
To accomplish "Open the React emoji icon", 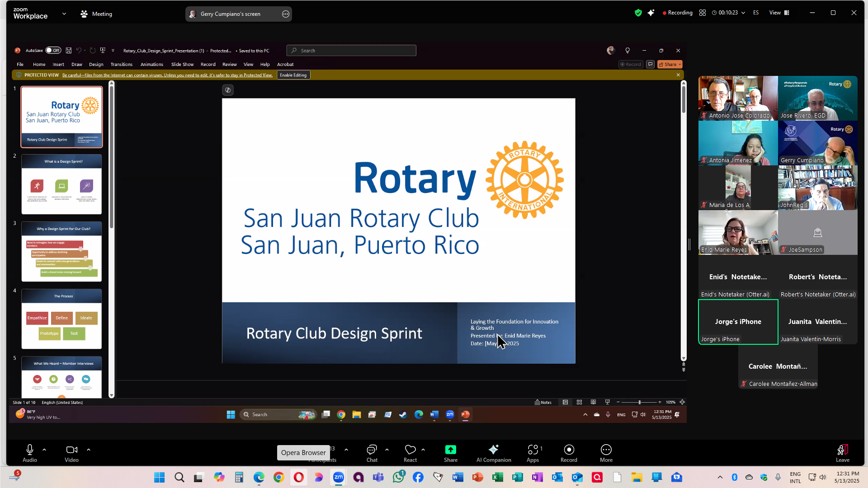I will click(410, 450).
